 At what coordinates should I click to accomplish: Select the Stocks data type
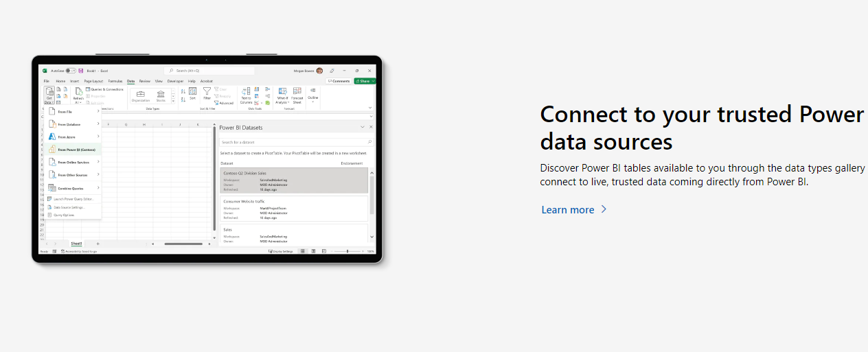pyautogui.click(x=161, y=95)
